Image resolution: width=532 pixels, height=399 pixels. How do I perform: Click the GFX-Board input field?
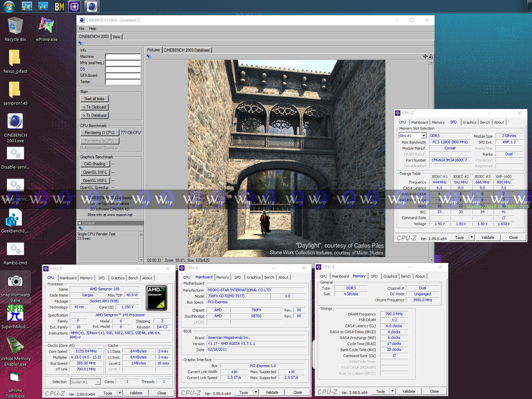click(123, 75)
